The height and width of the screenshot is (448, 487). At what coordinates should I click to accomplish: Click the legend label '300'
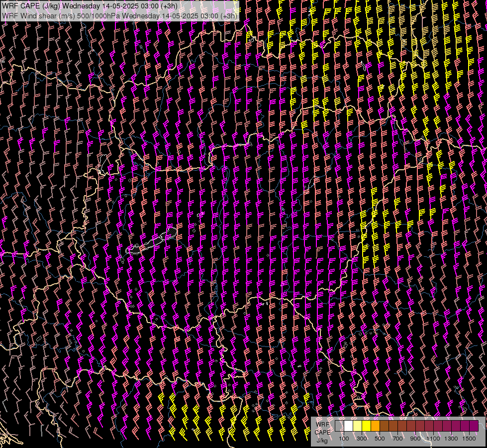(x=362, y=439)
